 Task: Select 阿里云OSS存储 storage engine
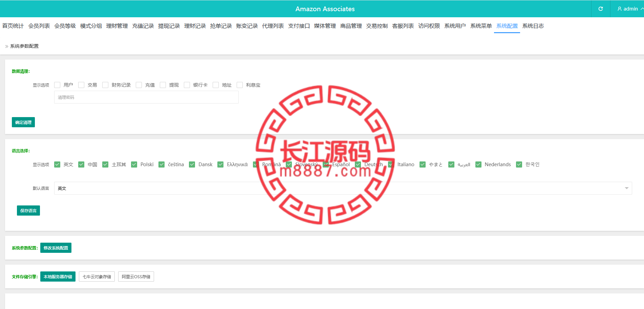tap(136, 277)
